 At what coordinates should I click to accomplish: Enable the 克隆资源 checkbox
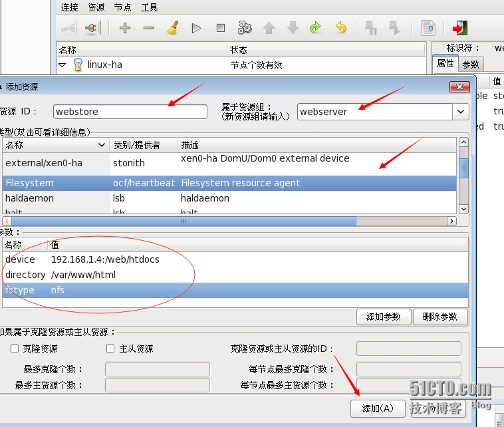15,349
